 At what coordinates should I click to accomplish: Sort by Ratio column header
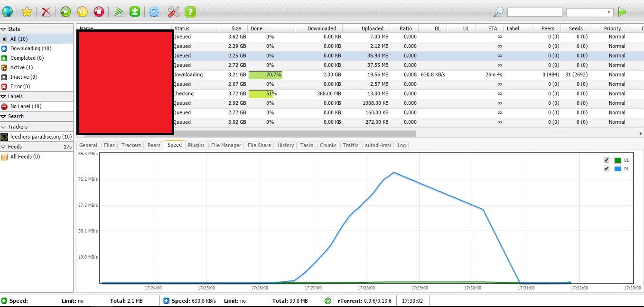404,28
